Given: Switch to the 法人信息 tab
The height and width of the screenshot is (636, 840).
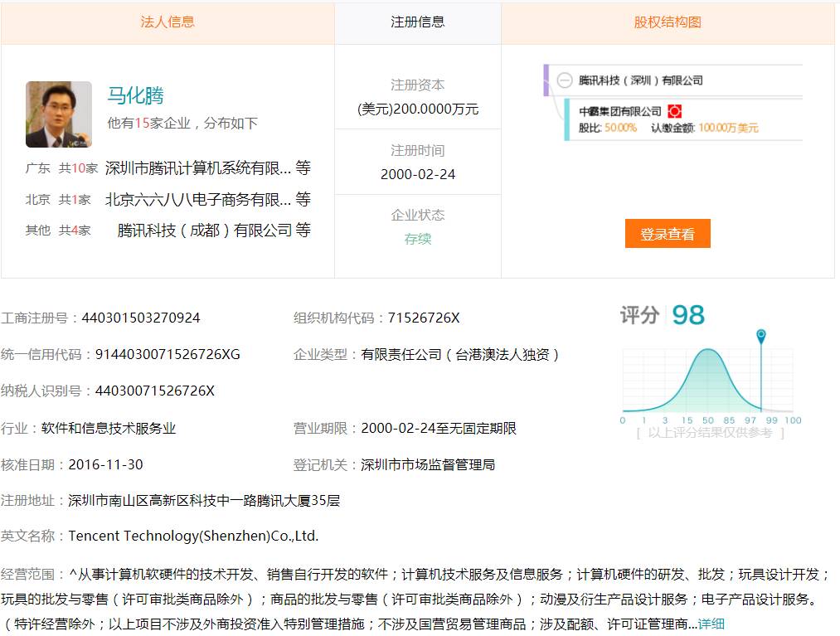Looking at the screenshot, I should (x=168, y=22).
